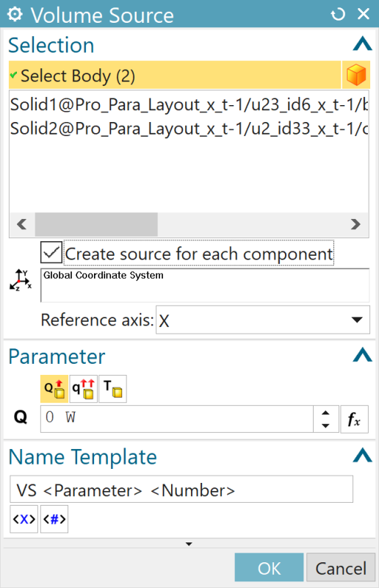Viewport: 379px width, 588px height.
Task: Select the temperature T parameter icon
Action: click(x=112, y=389)
